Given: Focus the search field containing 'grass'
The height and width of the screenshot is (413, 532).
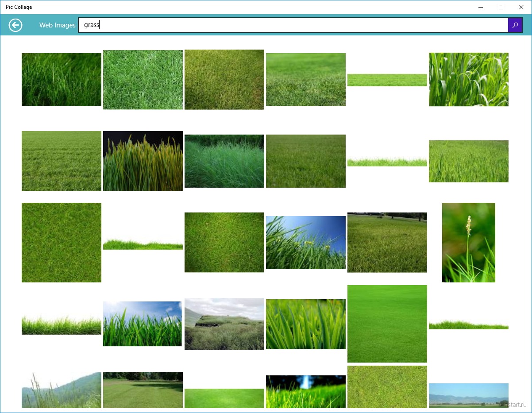Looking at the screenshot, I should (293, 25).
